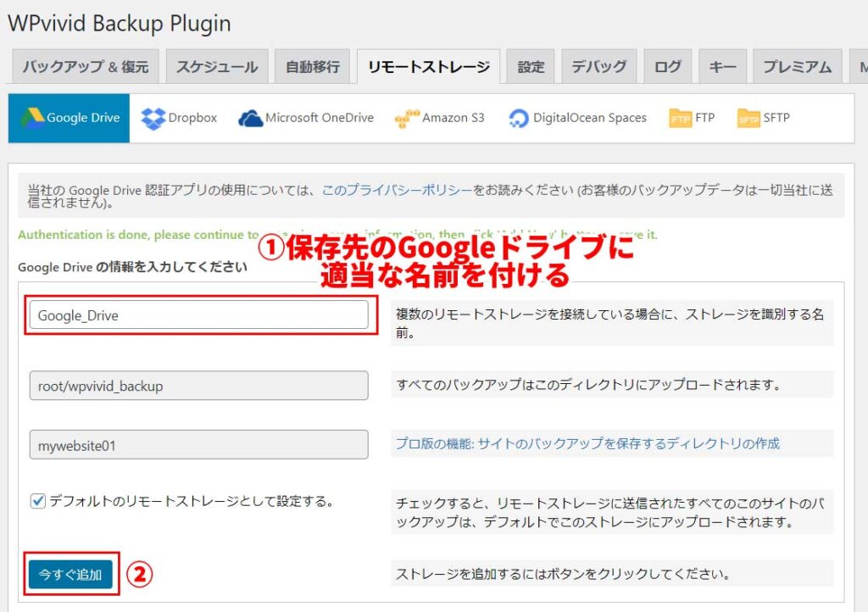Switch to the スケジュール tab
868x612 pixels.
pos(217,67)
